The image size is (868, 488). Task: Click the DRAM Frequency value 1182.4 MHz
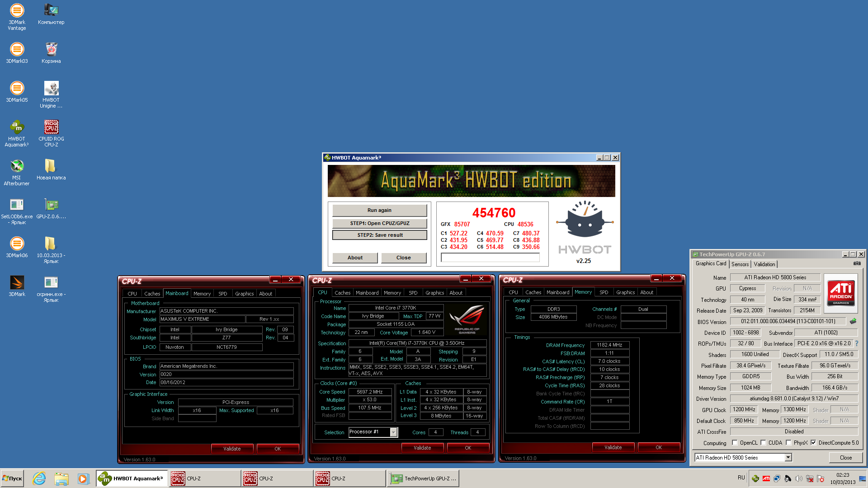click(609, 345)
